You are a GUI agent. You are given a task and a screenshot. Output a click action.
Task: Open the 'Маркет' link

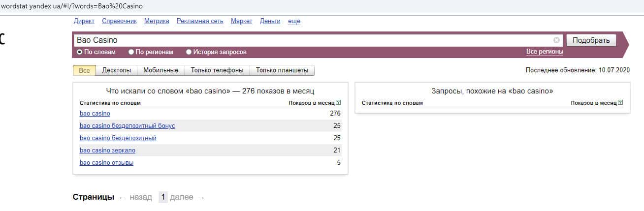coord(241,21)
